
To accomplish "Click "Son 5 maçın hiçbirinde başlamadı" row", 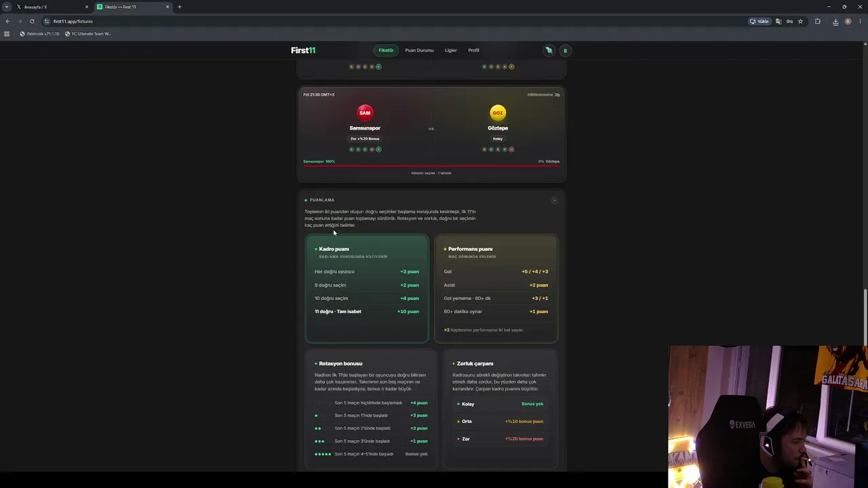I will point(371,403).
